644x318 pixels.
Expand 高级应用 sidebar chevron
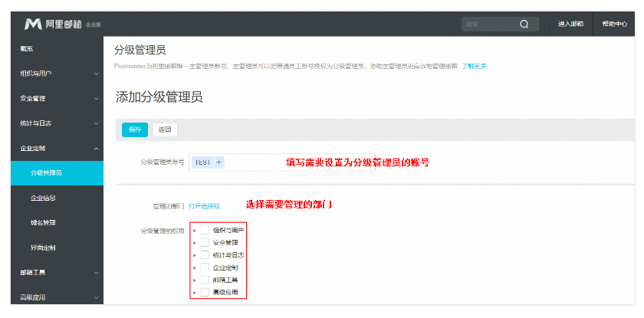[96, 297]
